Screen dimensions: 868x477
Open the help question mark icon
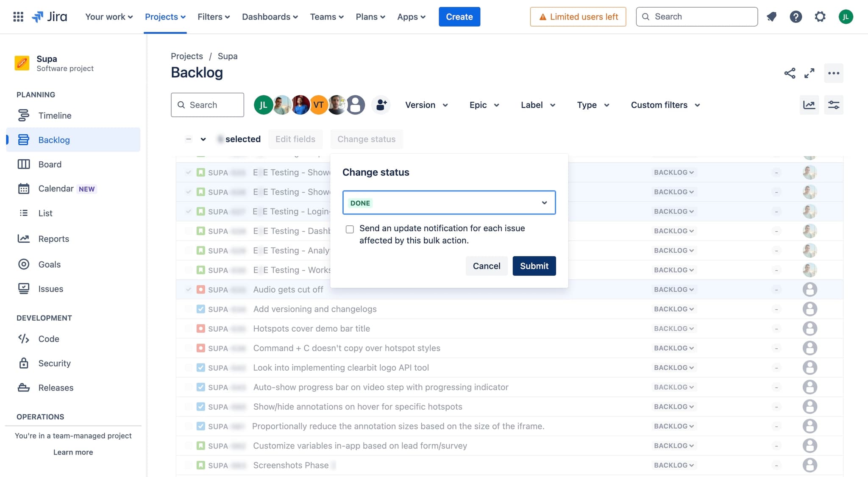796,17
